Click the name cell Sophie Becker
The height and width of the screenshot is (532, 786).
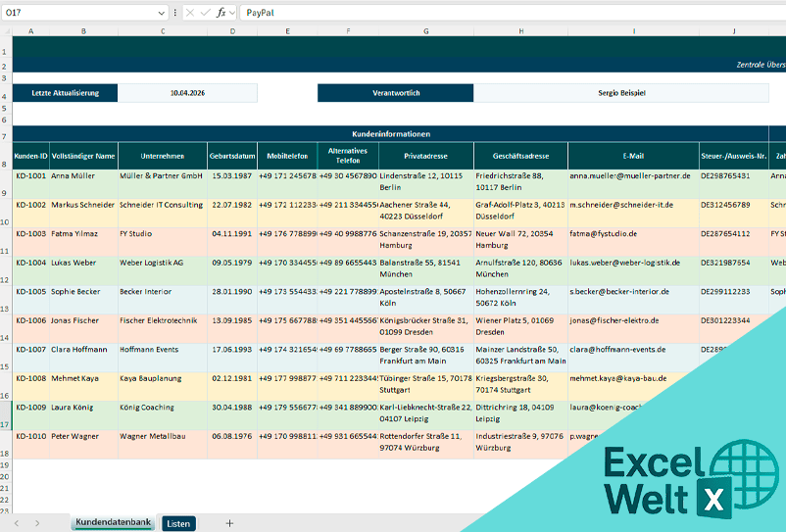83,300
